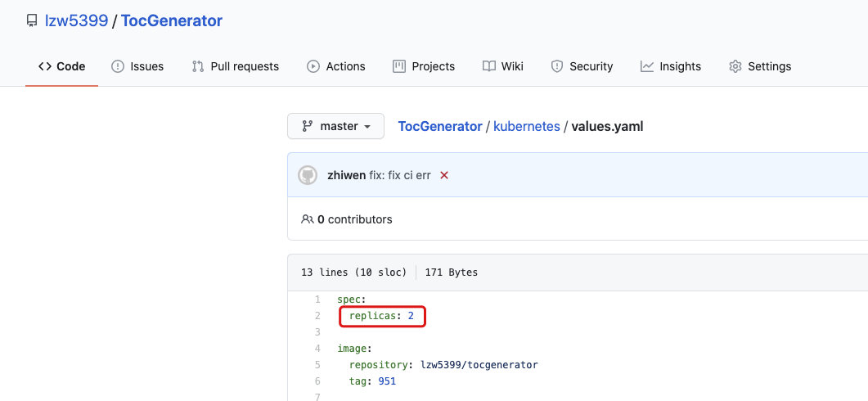The width and height of the screenshot is (868, 401).
Task: Open the zhiwen commit author link
Action: tap(347, 176)
